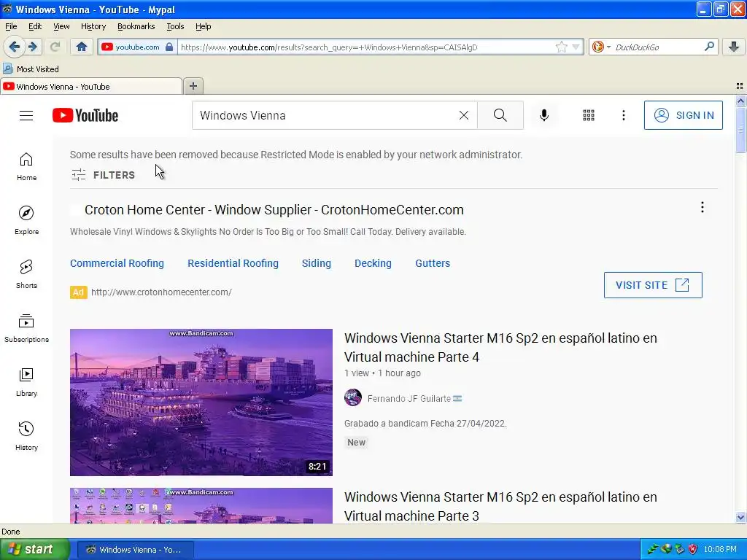747x560 pixels.
Task: Open the Most Visited bookmarks folder
Action: click(x=31, y=69)
